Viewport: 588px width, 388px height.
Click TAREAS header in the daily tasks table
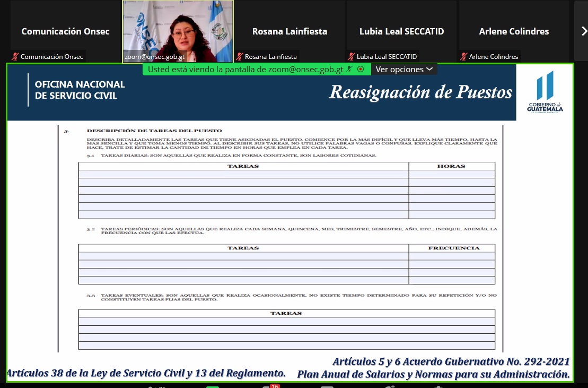click(243, 166)
